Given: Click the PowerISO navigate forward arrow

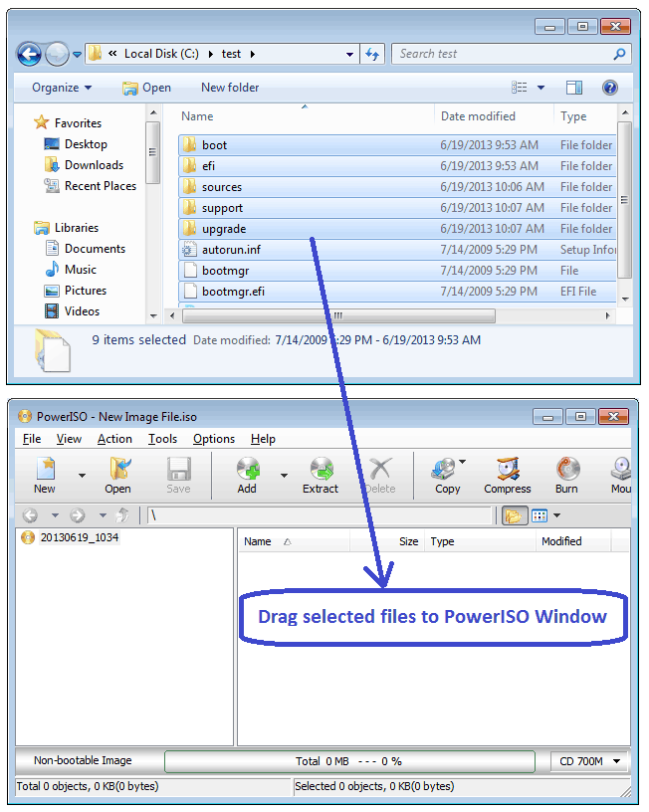Looking at the screenshot, I should (x=78, y=515).
